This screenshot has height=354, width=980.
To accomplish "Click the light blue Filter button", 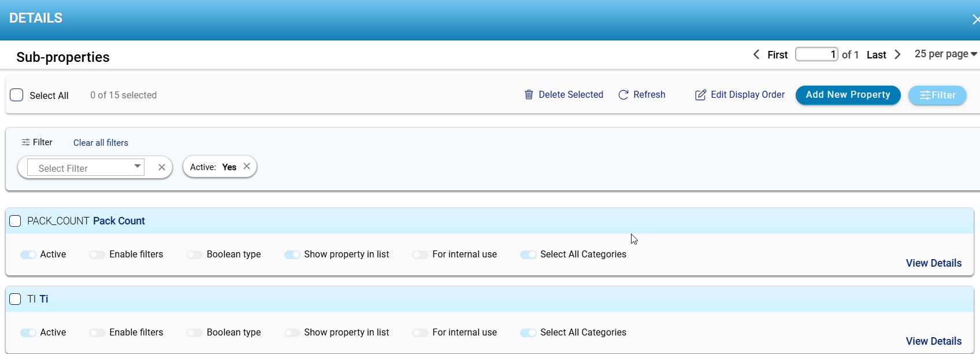I will pos(937,95).
